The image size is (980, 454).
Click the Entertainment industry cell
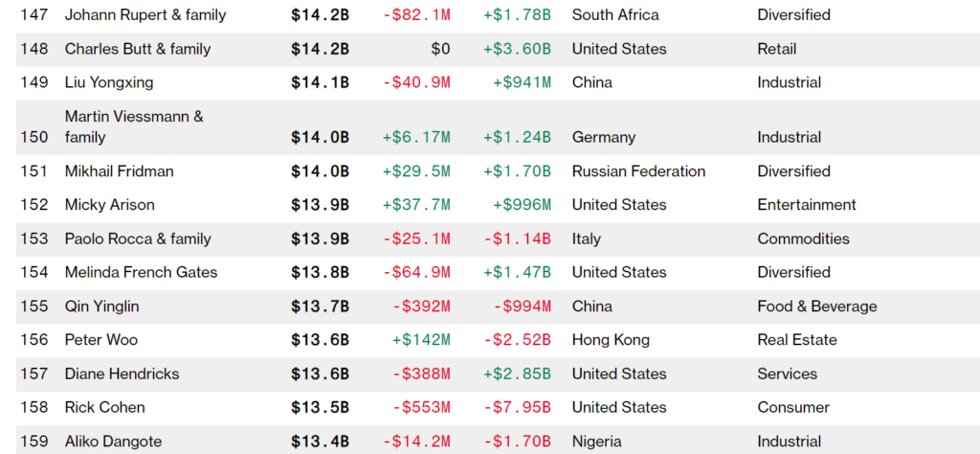click(807, 205)
